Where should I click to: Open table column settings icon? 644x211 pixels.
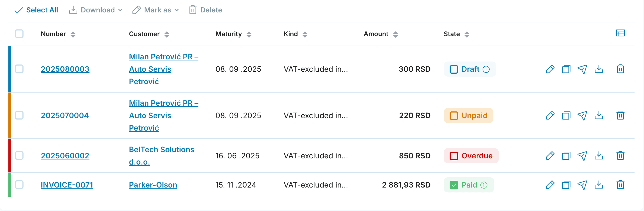620,33
